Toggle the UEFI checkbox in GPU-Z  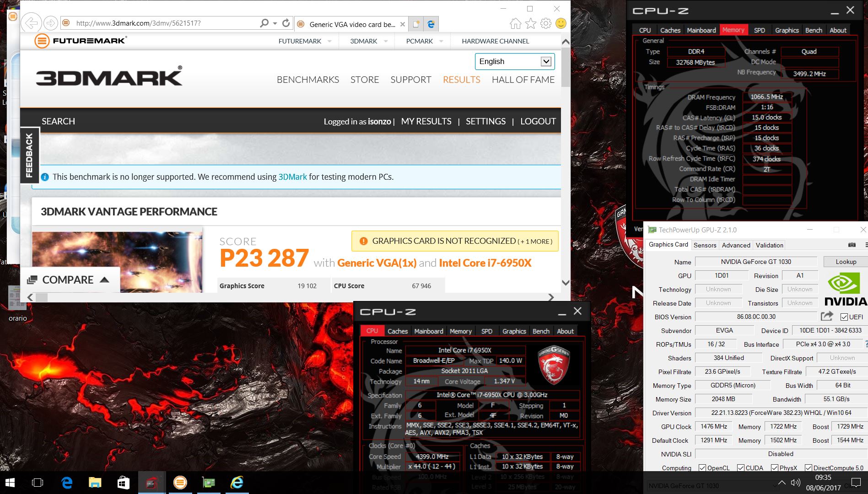844,317
